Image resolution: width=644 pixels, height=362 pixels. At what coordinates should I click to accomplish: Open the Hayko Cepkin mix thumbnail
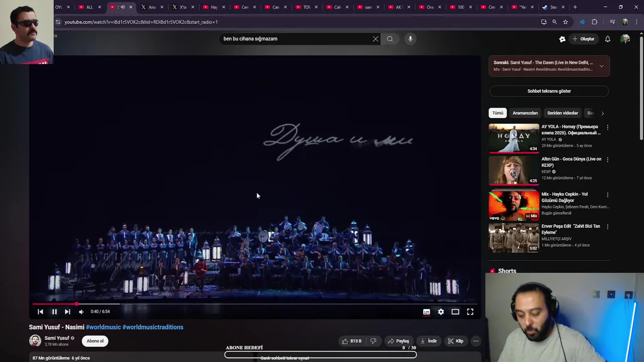pos(514,205)
